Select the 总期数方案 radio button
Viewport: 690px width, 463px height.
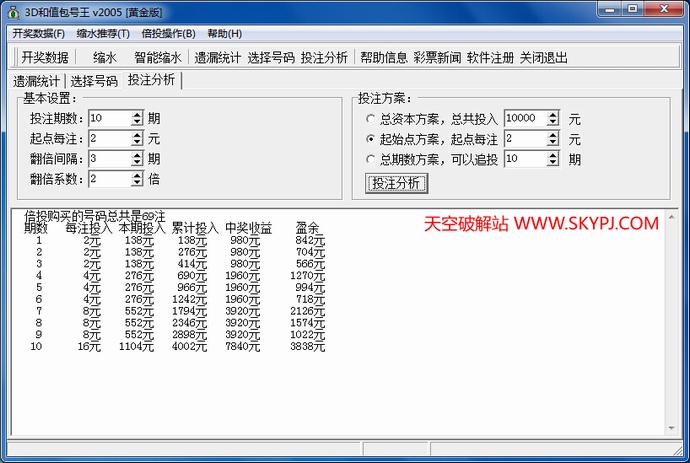pos(371,159)
